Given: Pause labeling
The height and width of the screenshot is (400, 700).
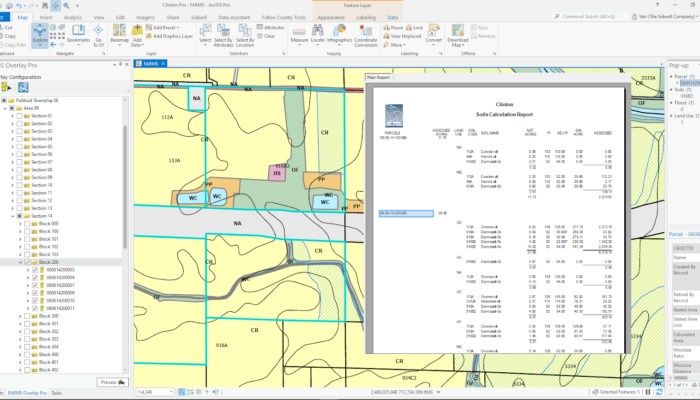Looking at the screenshot, I should pos(393,28).
